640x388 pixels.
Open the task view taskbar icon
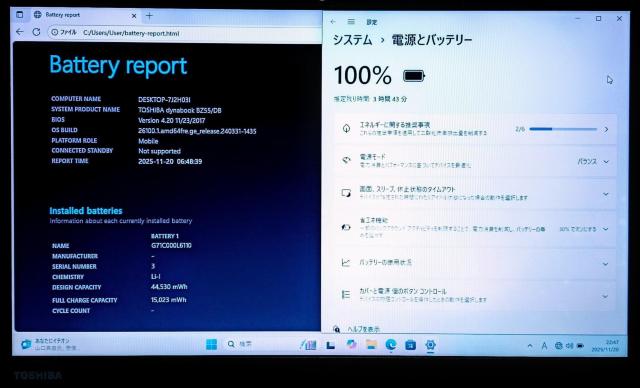331,345
